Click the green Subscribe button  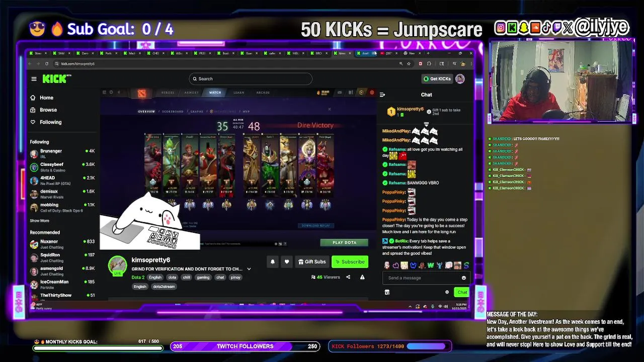click(350, 261)
